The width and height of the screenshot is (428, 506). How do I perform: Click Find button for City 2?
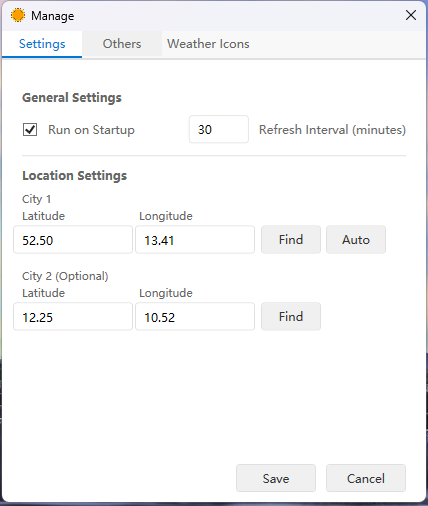(x=291, y=317)
